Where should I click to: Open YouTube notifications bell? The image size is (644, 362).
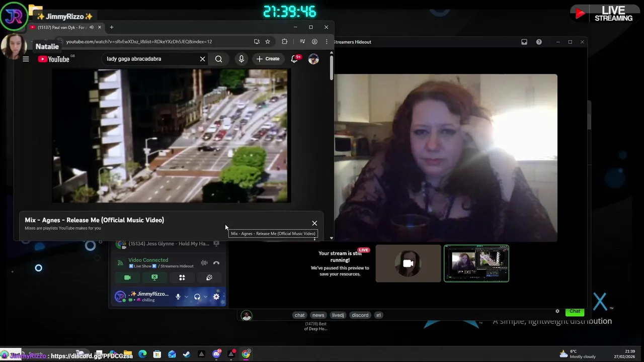point(294,59)
